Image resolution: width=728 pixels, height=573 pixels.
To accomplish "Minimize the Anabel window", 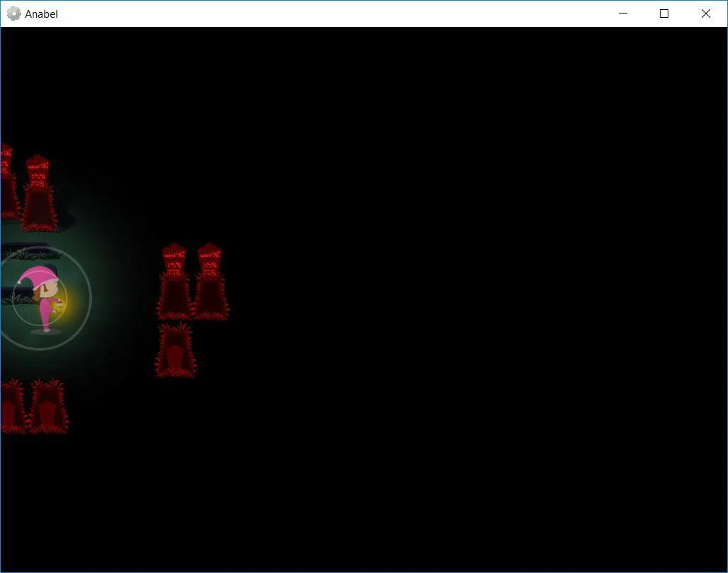I will click(x=623, y=13).
